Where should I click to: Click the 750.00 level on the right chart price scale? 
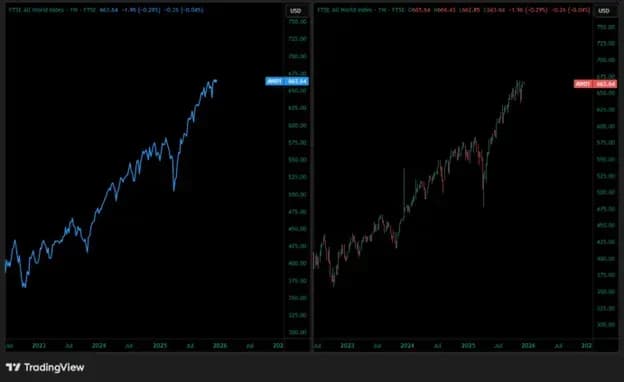[x=606, y=27]
